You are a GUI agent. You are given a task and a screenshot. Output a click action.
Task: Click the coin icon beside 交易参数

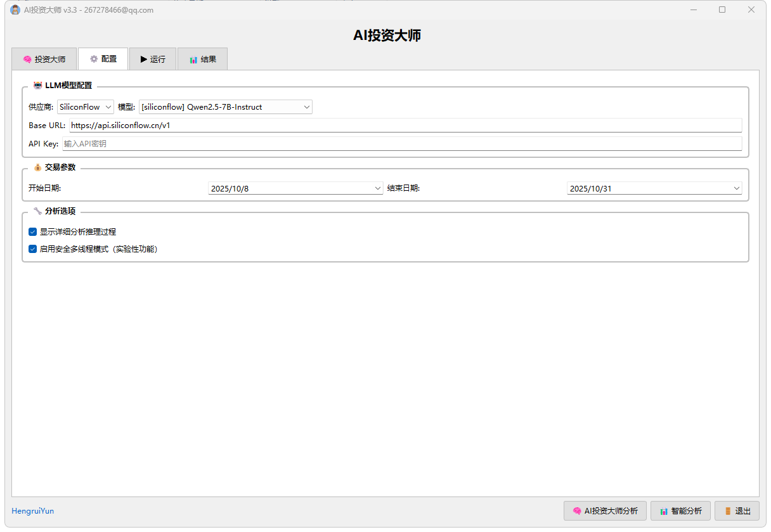coord(37,167)
